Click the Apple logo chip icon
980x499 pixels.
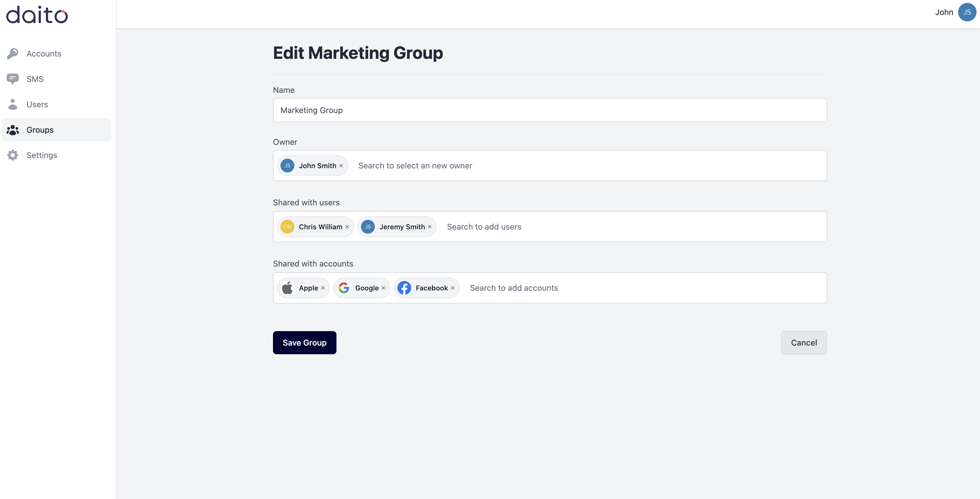[x=288, y=288]
